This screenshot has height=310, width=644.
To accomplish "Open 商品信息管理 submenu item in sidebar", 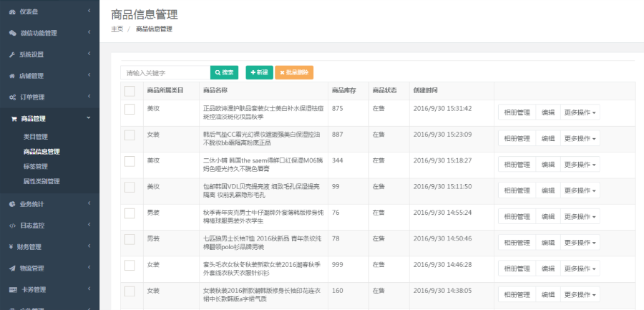I will click(x=42, y=152).
